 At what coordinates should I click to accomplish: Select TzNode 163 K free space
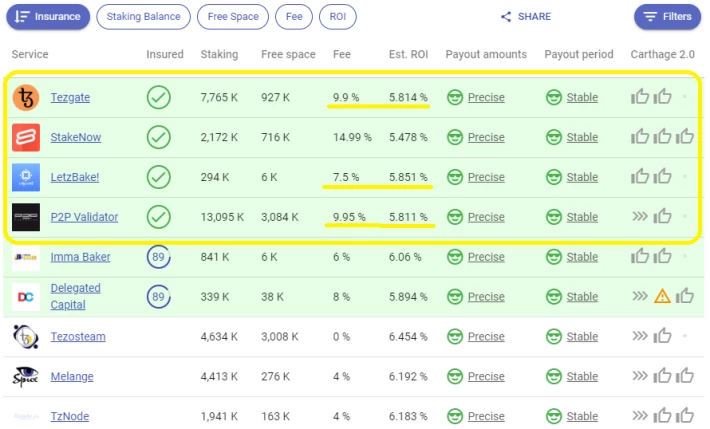tap(275, 416)
